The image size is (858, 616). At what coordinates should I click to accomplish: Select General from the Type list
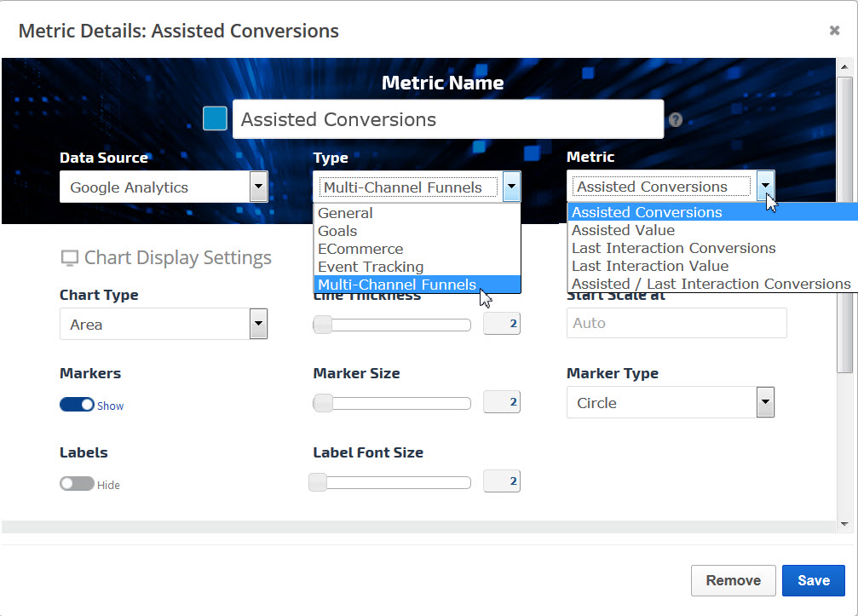coord(346,213)
